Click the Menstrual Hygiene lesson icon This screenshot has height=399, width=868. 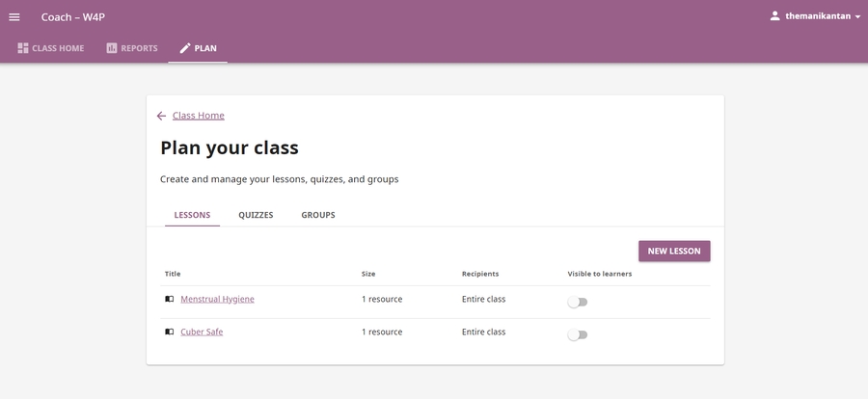pos(170,300)
